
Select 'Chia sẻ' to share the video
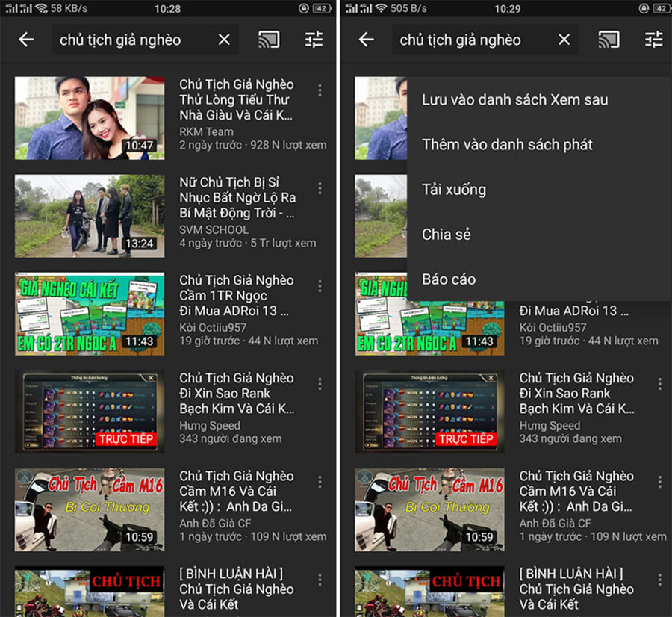click(x=447, y=234)
